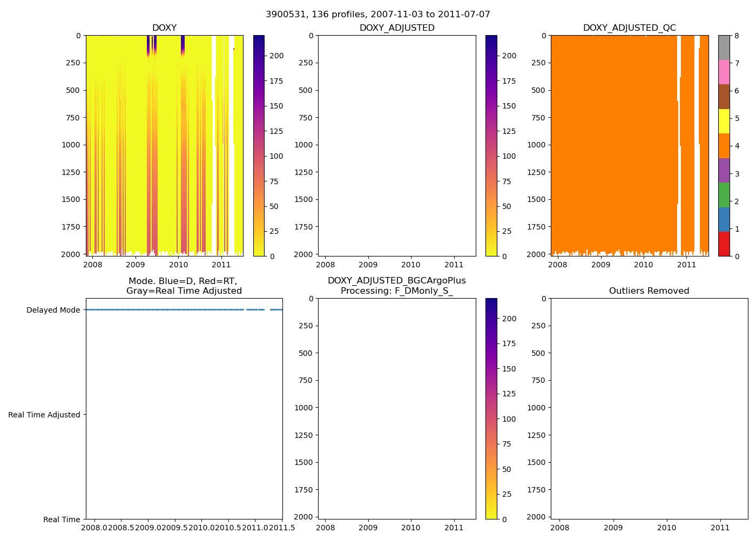This screenshot has width=756, height=540.
Task: Click the DOXY plot title
Action: click(x=164, y=28)
